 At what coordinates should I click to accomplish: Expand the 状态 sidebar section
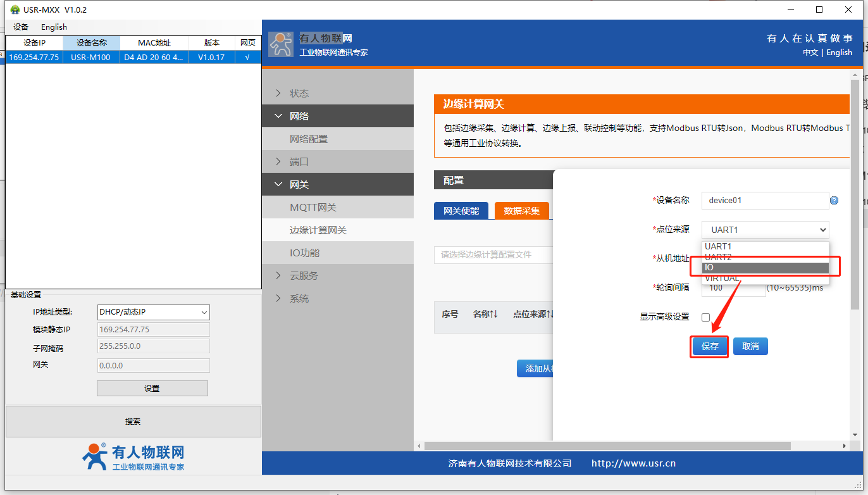pos(338,93)
